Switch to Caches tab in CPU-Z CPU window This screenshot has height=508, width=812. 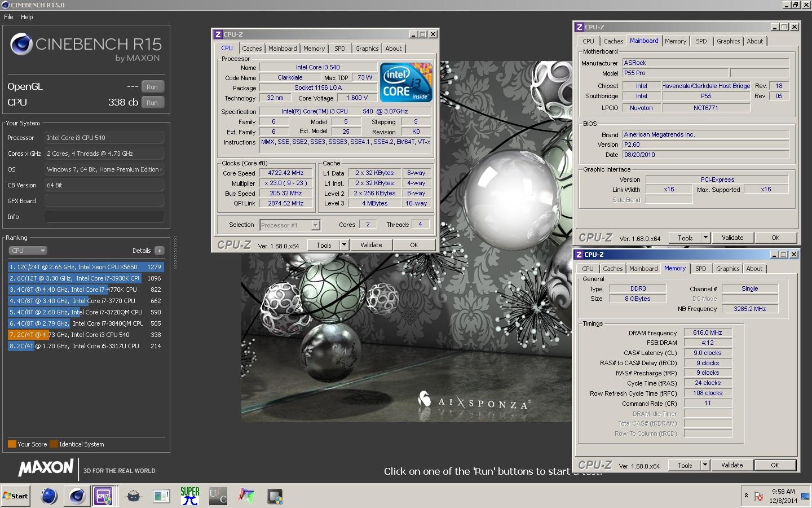(x=252, y=49)
